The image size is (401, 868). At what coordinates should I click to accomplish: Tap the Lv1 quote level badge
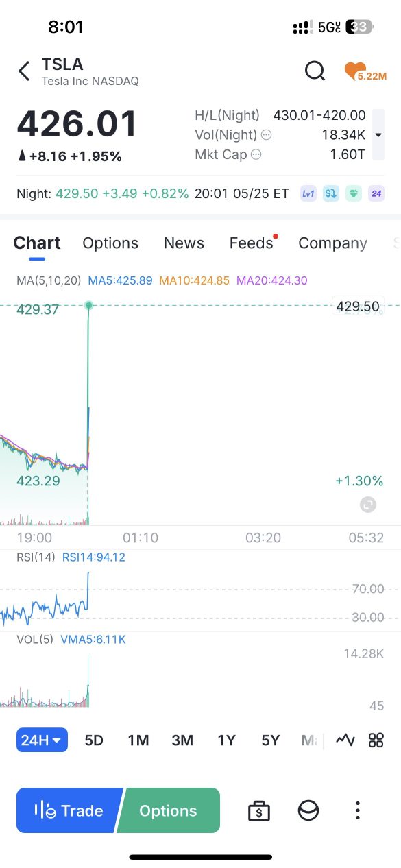(308, 193)
